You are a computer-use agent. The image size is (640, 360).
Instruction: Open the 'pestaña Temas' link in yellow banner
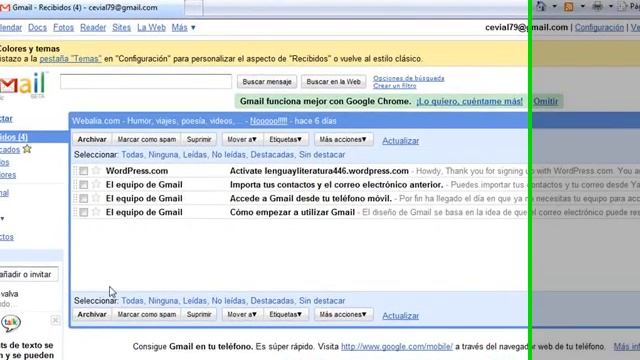[70, 59]
